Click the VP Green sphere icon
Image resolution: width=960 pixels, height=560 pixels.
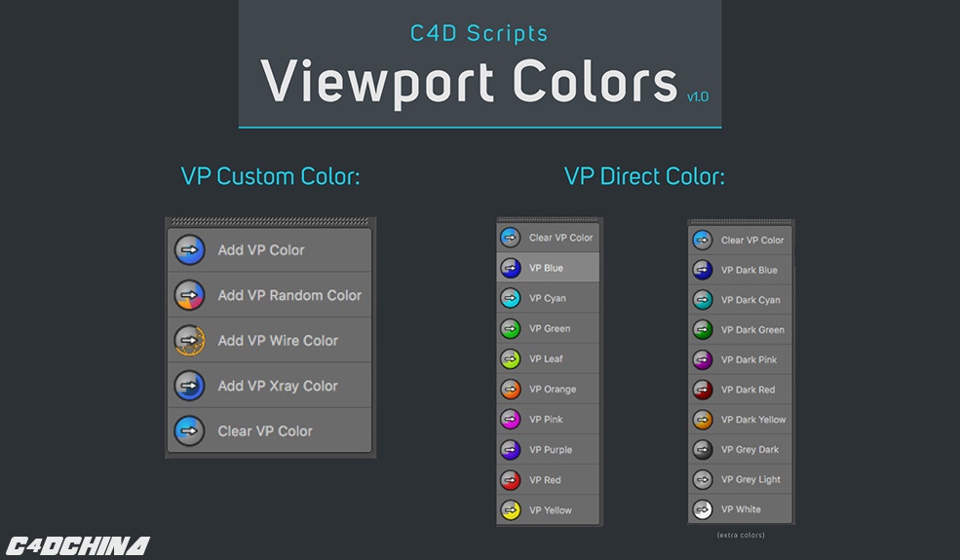coord(511,328)
